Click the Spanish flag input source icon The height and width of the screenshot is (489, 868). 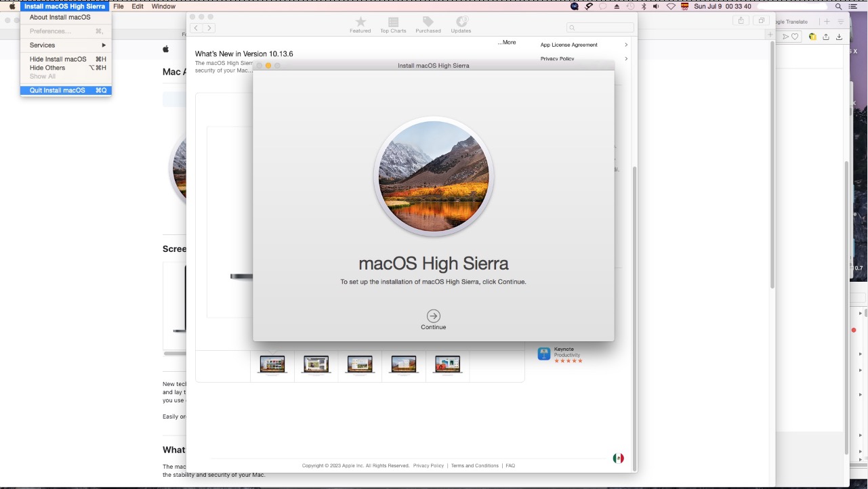pyautogui.click(x=685, y=6)
